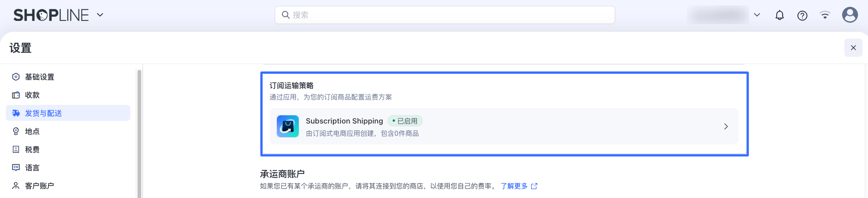Click the Subscription Shipping app icon
This screenshot has height=198, width=868.
(x=288, y=126)
